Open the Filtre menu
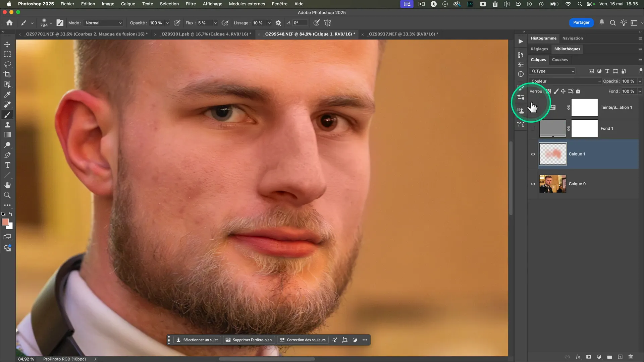Viewport: 644px width, 362px height. 191,4
